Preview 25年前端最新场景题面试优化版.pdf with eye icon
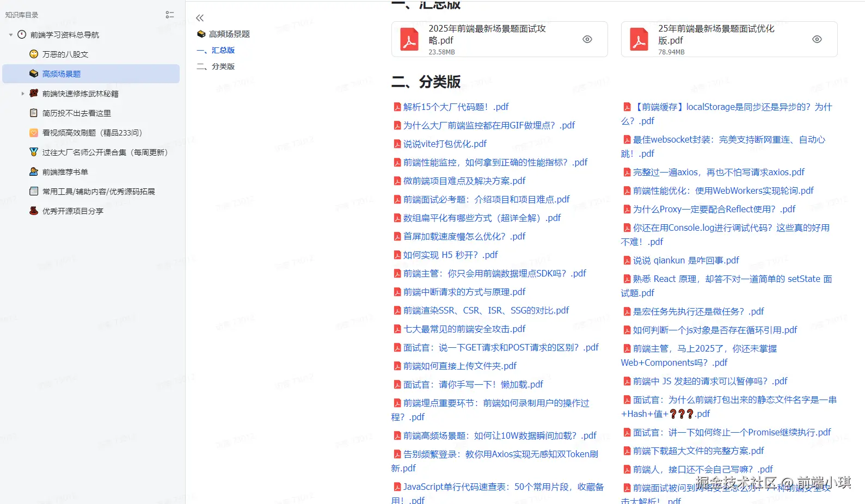This screenshot has width=865, height=504. tap(817, 39)
